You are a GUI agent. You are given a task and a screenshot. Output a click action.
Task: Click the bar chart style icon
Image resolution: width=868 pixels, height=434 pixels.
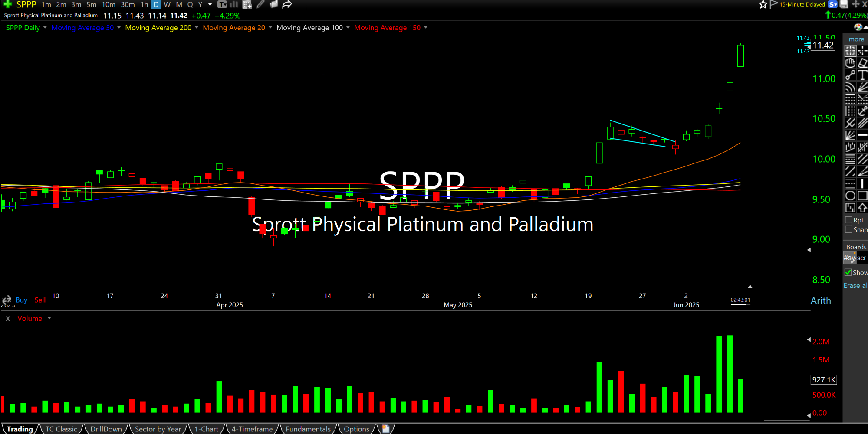(x=234, y=4)
